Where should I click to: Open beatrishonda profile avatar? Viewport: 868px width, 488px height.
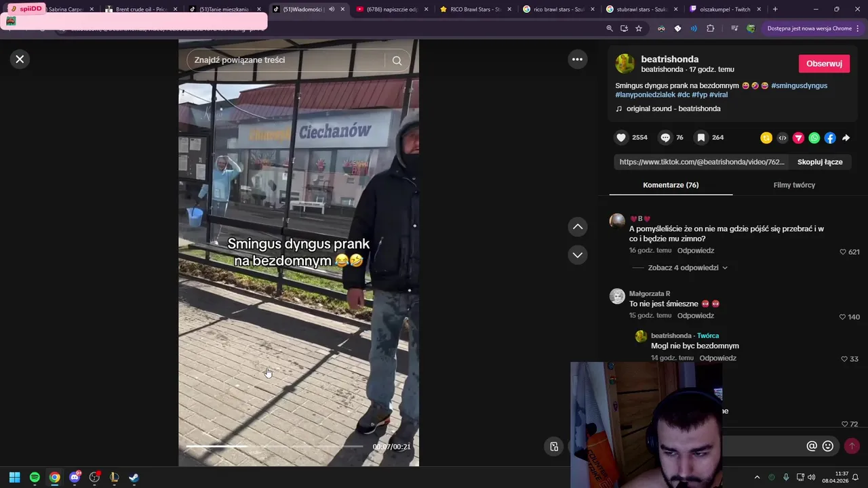pyautogui.click(x=625, y=64)
